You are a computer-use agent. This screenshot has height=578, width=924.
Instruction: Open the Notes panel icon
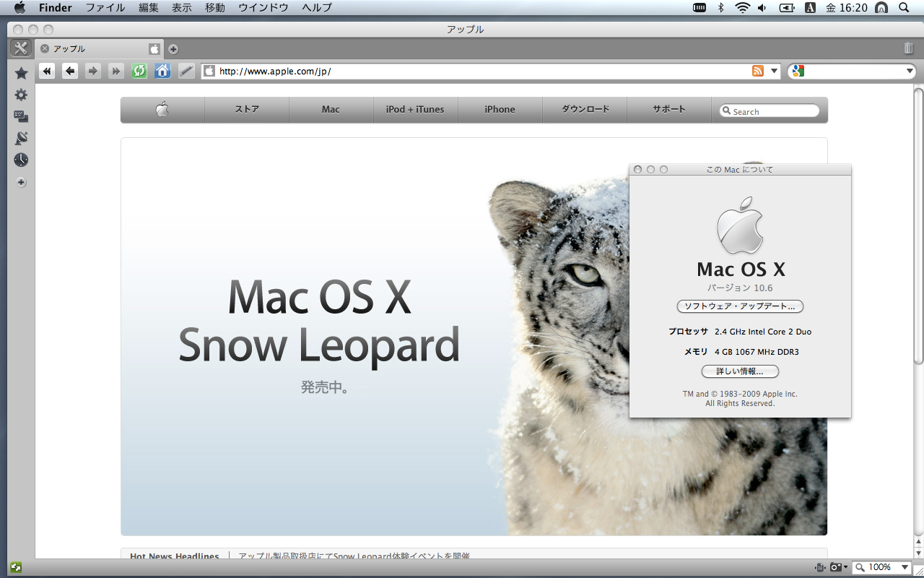click(x=21, y=116)
